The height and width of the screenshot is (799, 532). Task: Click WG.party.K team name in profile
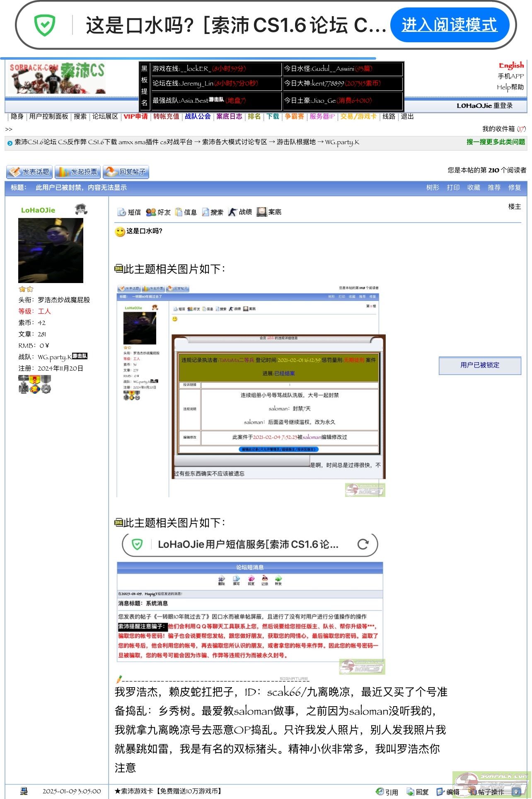point(54,357)
